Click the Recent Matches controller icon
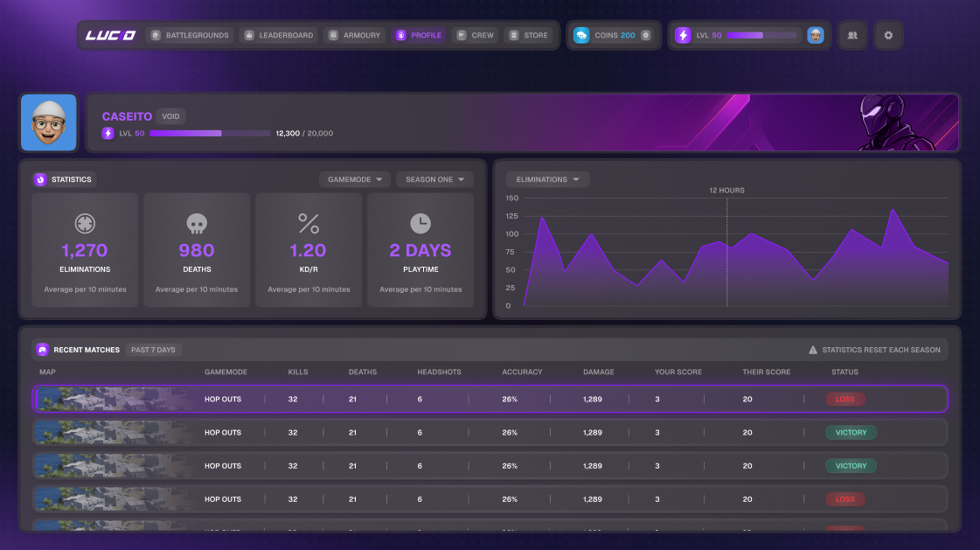Screen dimensions: 980x550 click(x=42, y=350)
